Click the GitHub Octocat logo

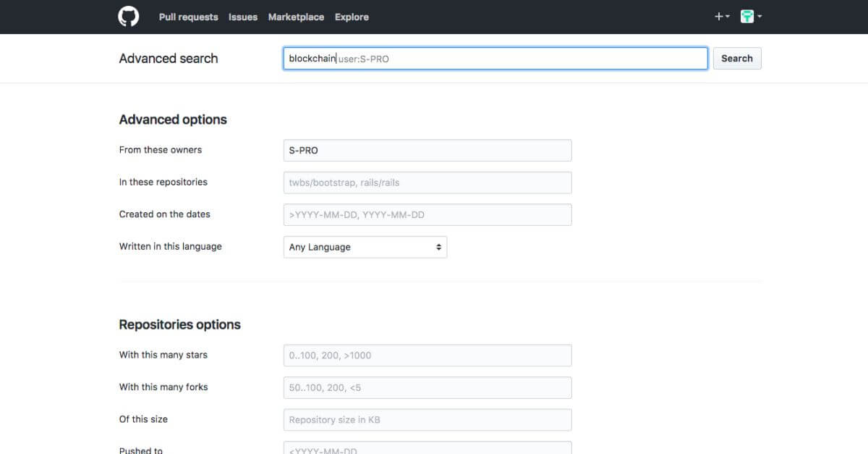point(129,17)
